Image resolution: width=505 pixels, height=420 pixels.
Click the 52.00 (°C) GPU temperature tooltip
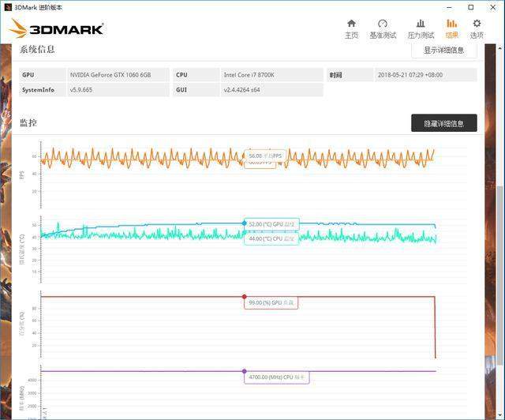(271, 224)
